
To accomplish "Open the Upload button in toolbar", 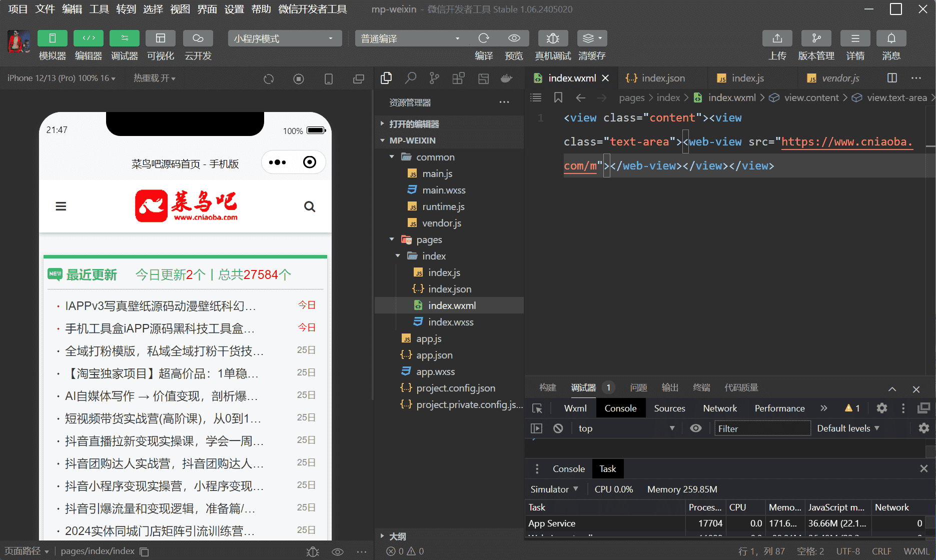I will click(777, 38).
